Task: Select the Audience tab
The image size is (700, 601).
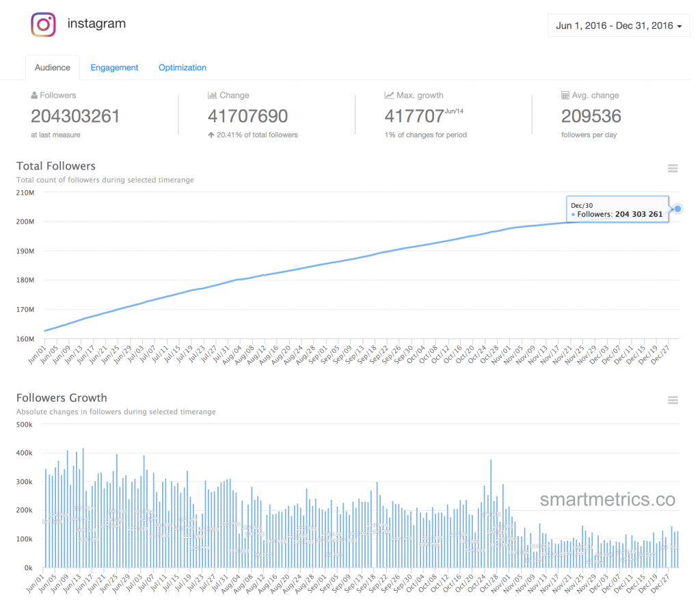Action: [53, 68]
